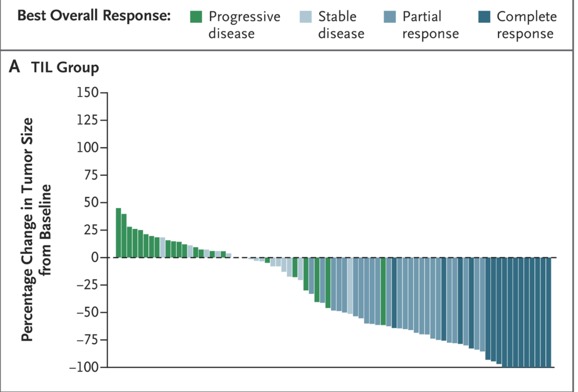
Task: Click the Partial response legend swatch
Action: [390, 17]
